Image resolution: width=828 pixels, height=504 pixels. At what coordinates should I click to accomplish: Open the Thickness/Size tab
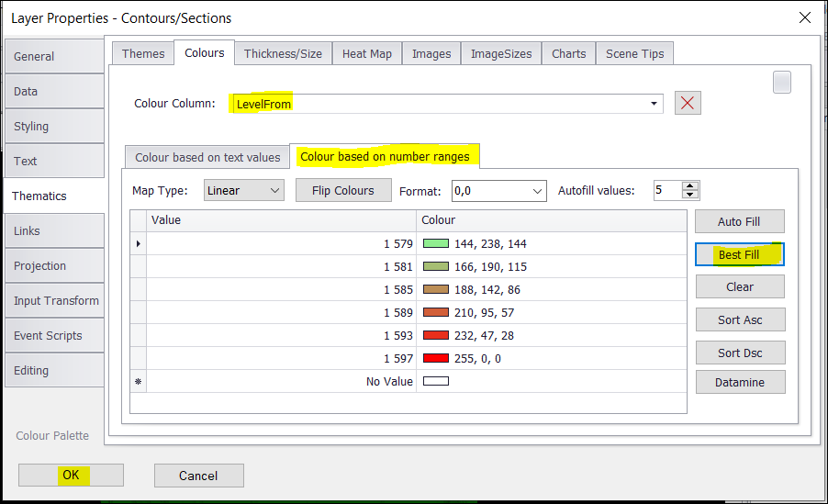click(283, 53)
